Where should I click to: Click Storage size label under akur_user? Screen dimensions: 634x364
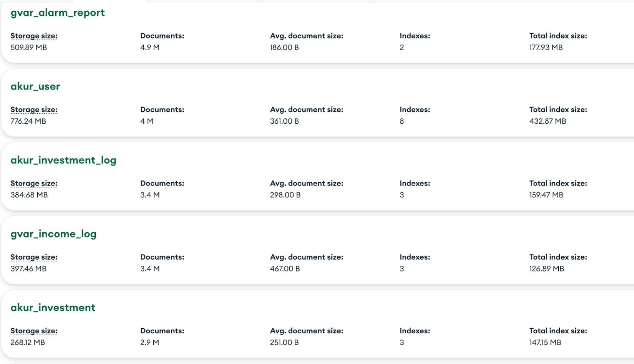[x=34, y=109]
